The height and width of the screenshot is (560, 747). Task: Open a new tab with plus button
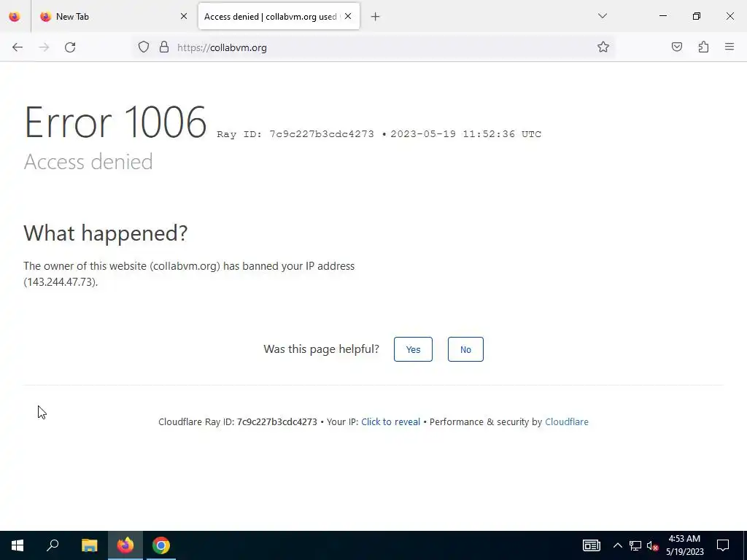(x=376, y=17)
